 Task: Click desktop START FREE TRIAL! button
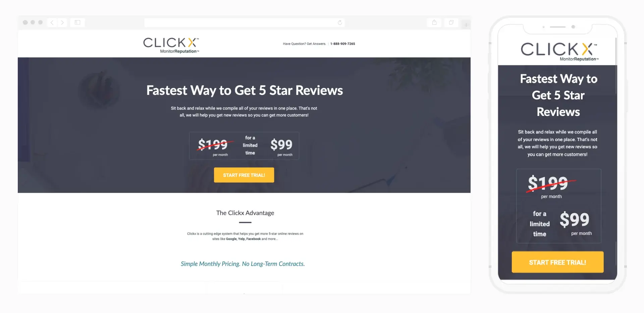[244, 175]
